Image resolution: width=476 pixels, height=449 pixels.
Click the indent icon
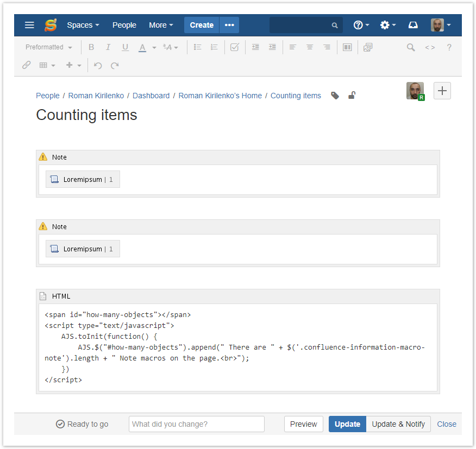pyautogui.click(x=272, y=47)
